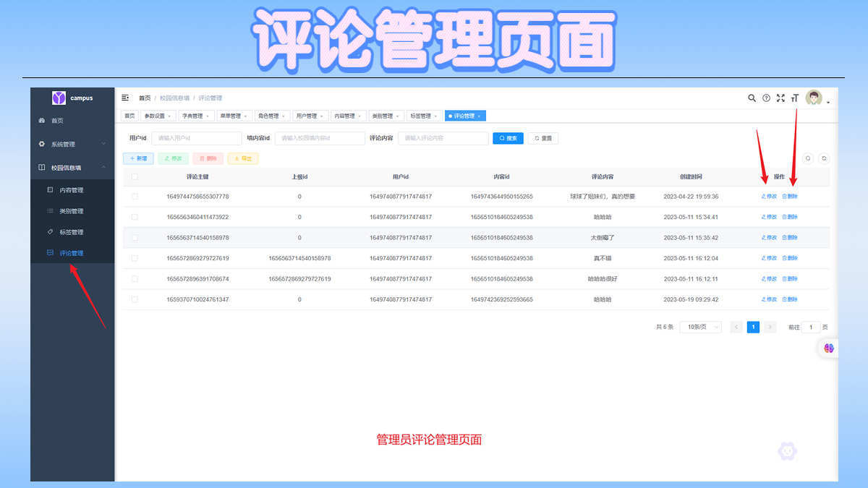Screen dimensions: 868x488
Task: Toggle the sidebar collapse hamburger icon
Action: [125, 98]
